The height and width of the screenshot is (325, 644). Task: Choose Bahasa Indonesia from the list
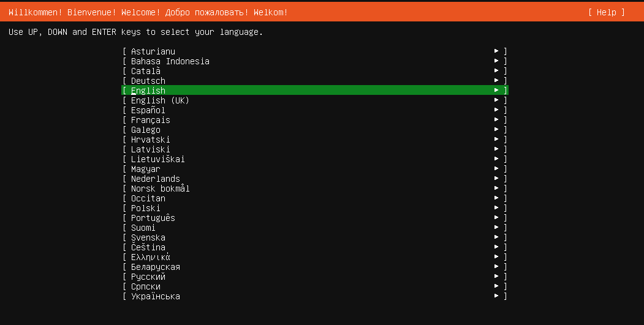[x=315, y=61]
